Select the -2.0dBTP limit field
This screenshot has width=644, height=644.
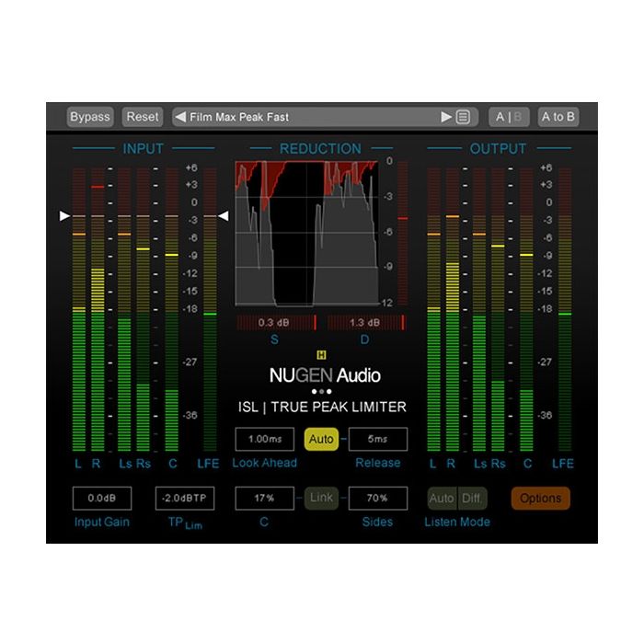[x=185, y=499]
